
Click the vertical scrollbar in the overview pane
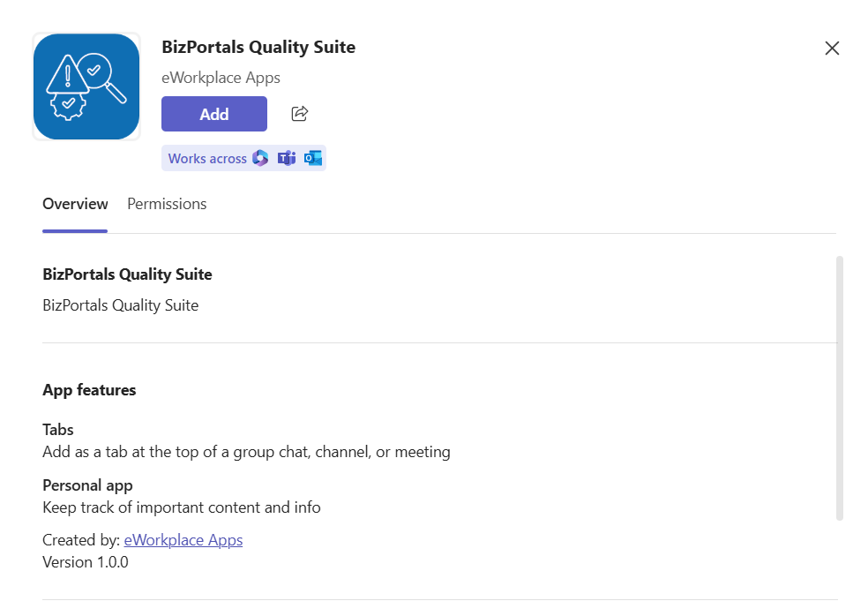click(840, 387)
